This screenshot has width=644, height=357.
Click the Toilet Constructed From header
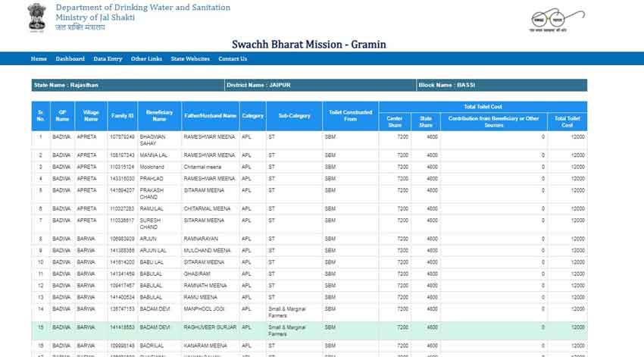coord(350,116)
